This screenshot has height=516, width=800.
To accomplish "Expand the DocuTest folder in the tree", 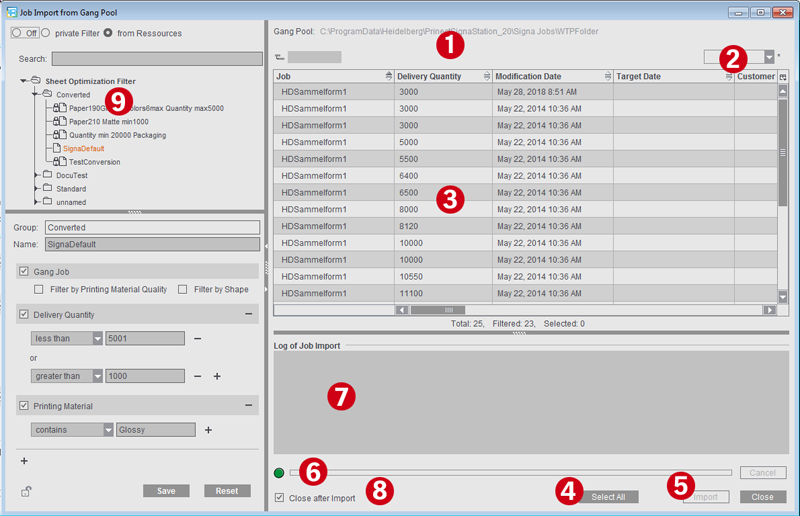I will [x=37, y=175].
